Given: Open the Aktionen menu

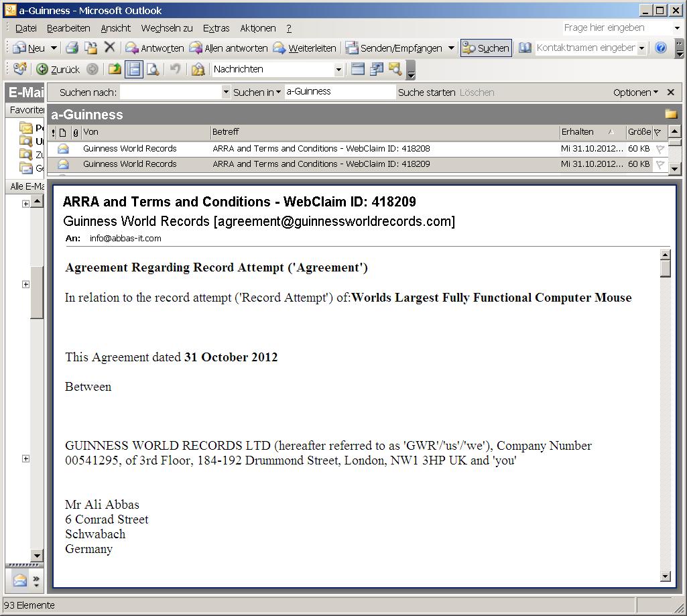Looking at the screenshot, I should 257,28.
